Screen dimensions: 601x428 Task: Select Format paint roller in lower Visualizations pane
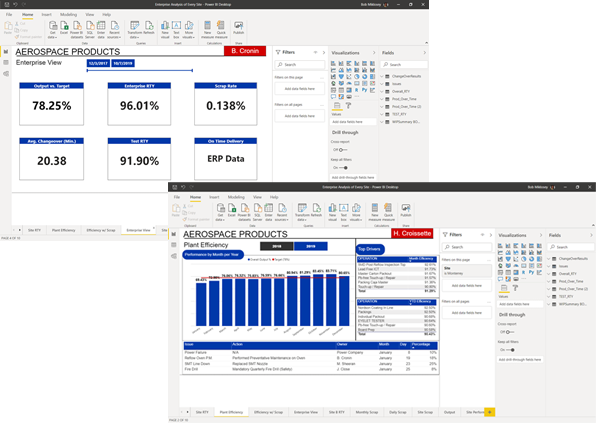[x=516, y=288]
